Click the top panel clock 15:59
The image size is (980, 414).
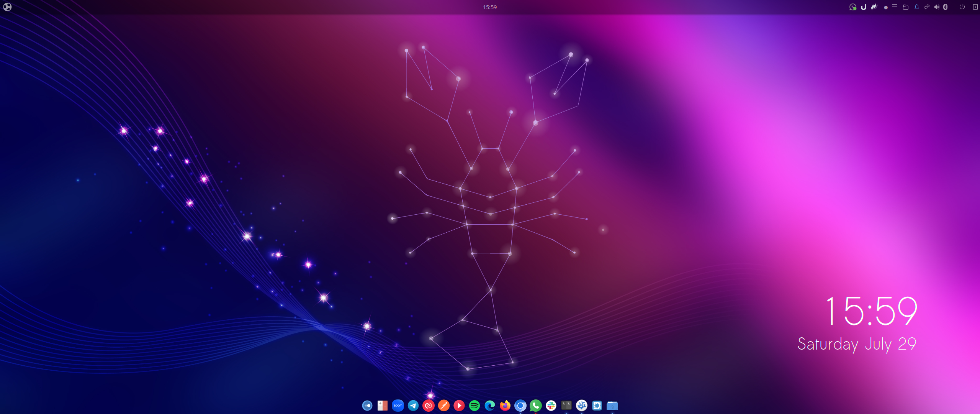[x=489, y=7]
